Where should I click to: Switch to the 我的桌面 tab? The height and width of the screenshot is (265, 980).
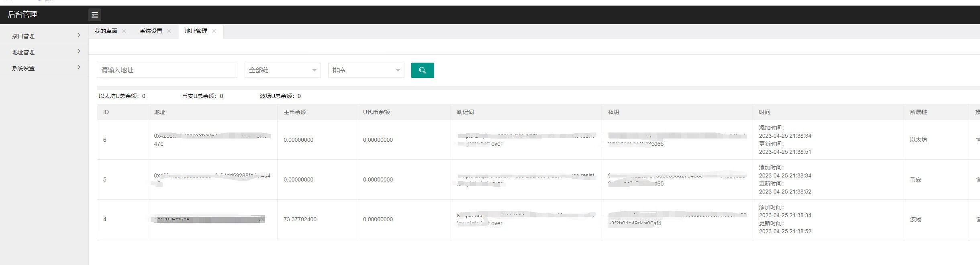[x=106, y=31]
